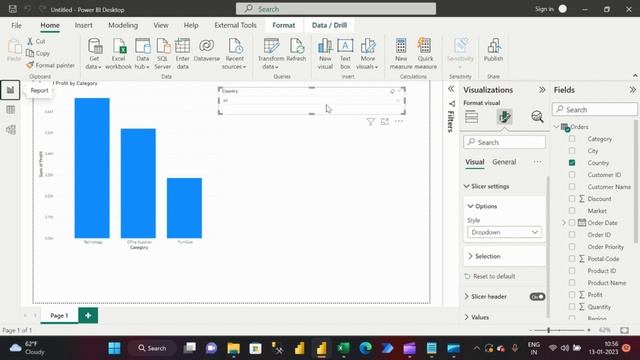Publish the report
This screenshot has width=640, height=360.
[x=493, y=50]
